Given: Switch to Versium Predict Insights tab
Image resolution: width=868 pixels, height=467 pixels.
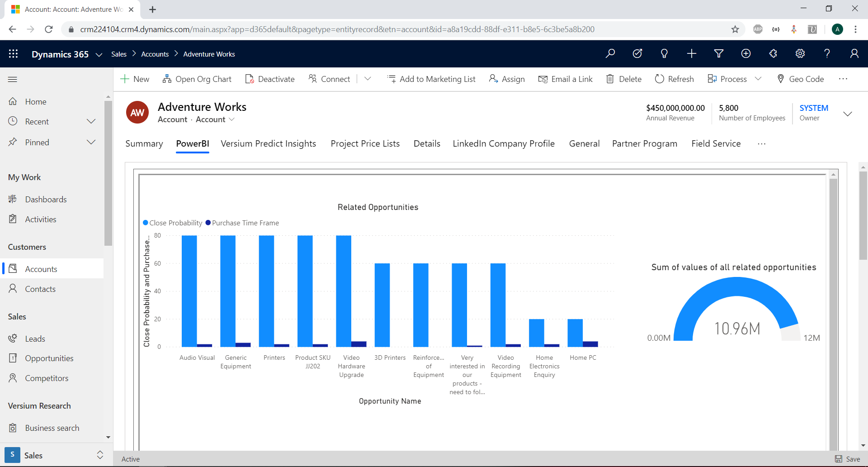Looking at the screenshot, I should (269, 143).
